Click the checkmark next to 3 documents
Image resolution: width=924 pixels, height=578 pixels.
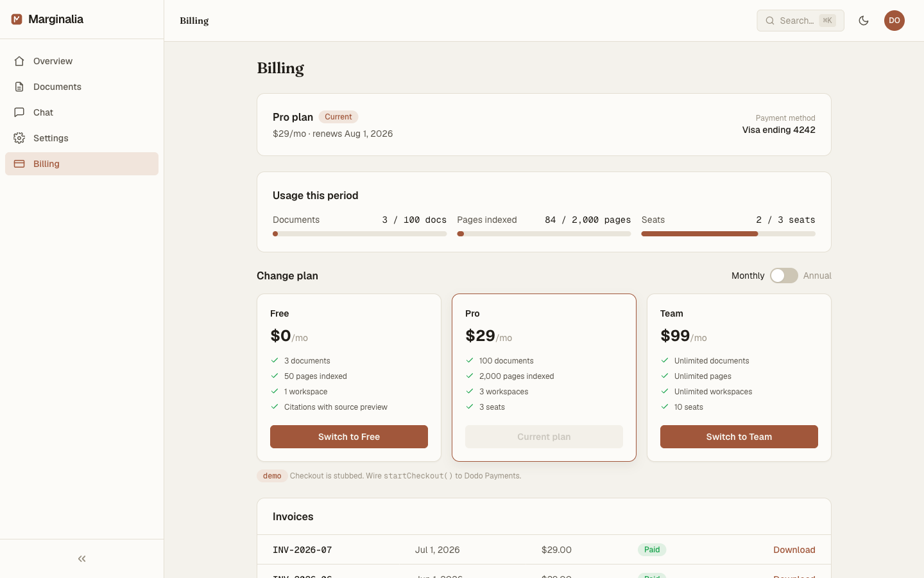click(x=275, y=360)
